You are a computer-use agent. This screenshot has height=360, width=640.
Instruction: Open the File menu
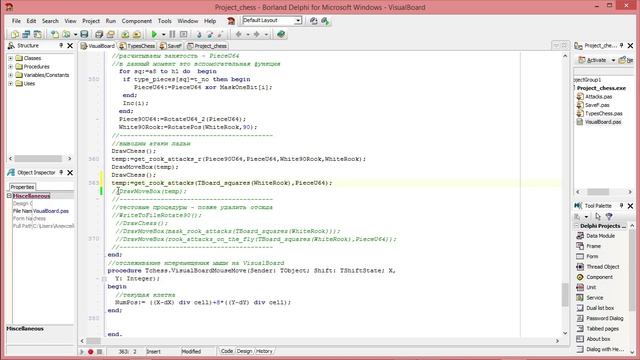[x=16, y=21]
